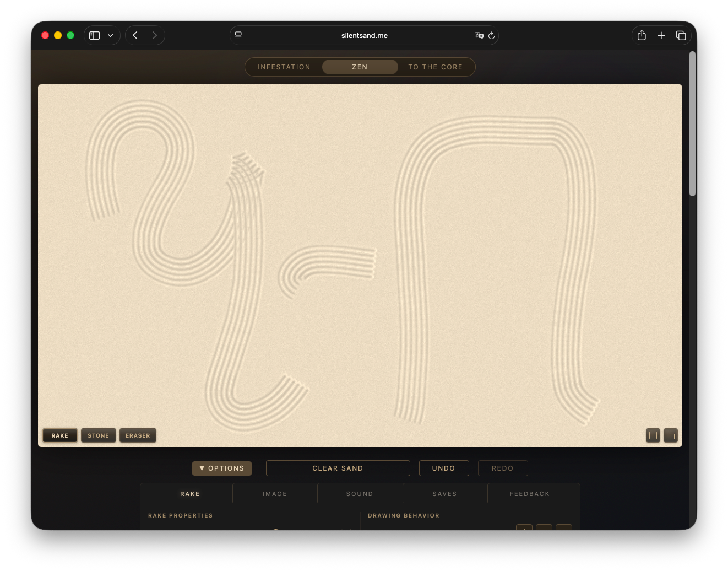Click the corner resize icon on canvas
This screenshot has height=571, width=728.
(671, 435)
